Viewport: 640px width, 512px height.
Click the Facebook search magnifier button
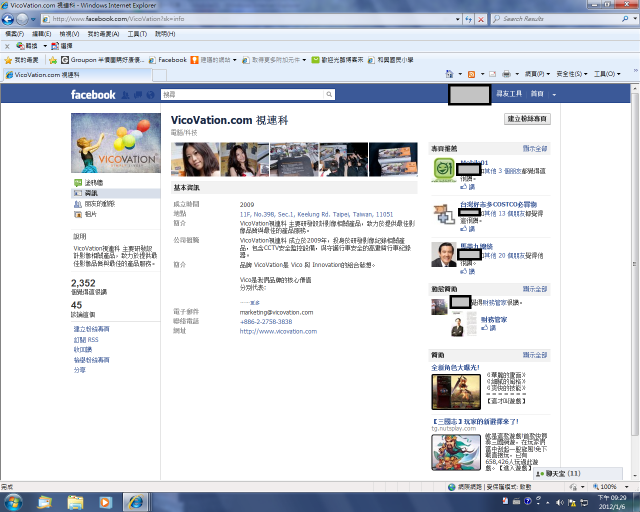pyautogui.click(x=329, y=95)
